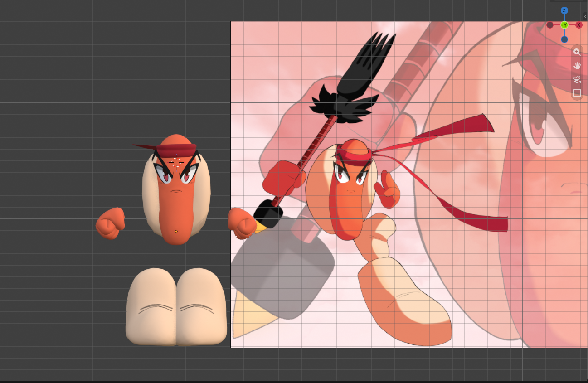
Task: Select the left fist mesh of the 3D model
Action: coord(111,223)
